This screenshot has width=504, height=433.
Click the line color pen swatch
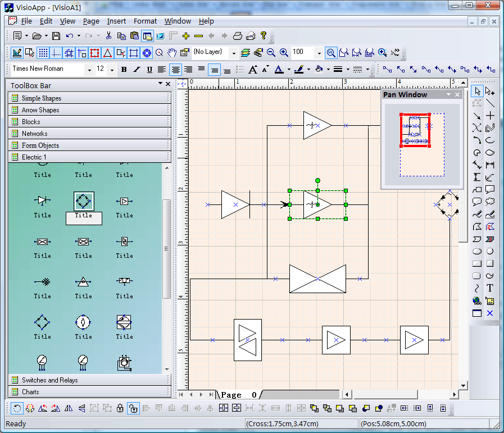point(299,70)
